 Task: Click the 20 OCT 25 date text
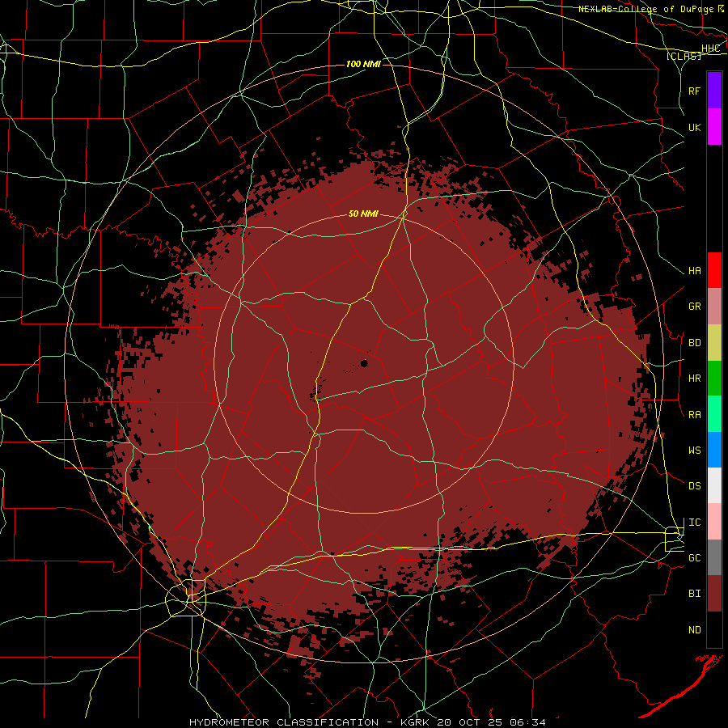pyautogui.click(x=469, y=722)
